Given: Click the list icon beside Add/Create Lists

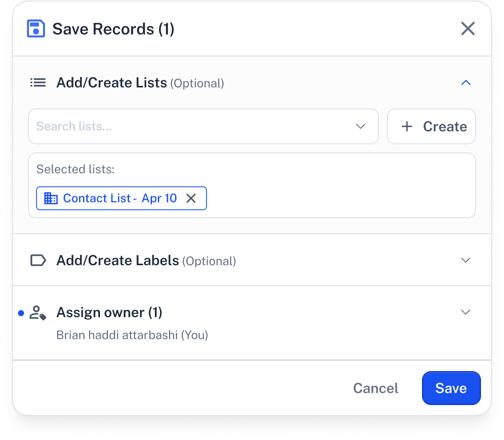Looking at the screenshot, I should 38,82.
